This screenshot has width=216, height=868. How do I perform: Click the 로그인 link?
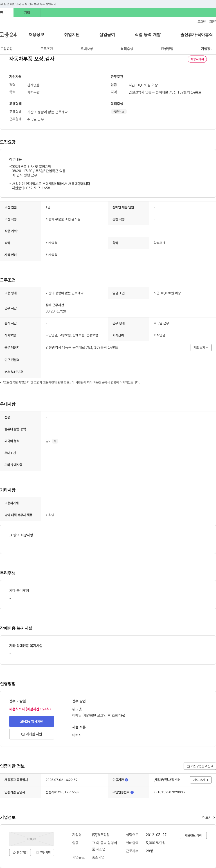pyautogui.click(x=202, y=22)
